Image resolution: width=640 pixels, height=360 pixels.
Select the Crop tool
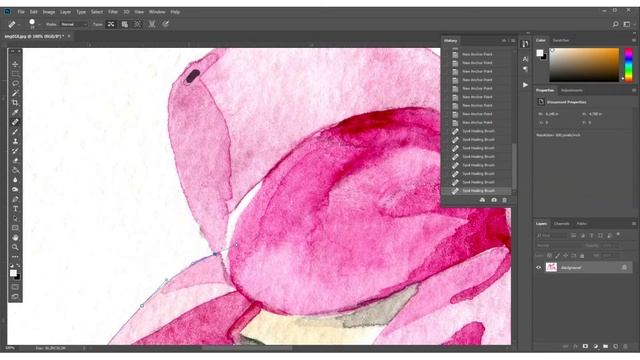pyautogui.click(x=15, y=103)
